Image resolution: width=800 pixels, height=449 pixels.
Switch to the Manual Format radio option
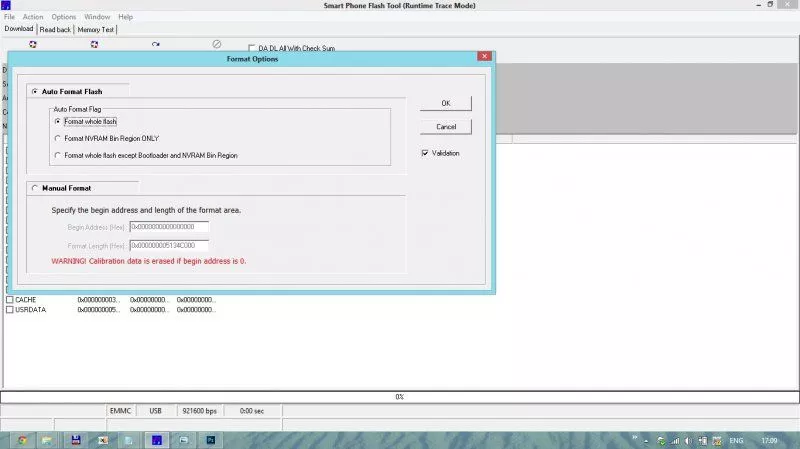coord(36,187)
